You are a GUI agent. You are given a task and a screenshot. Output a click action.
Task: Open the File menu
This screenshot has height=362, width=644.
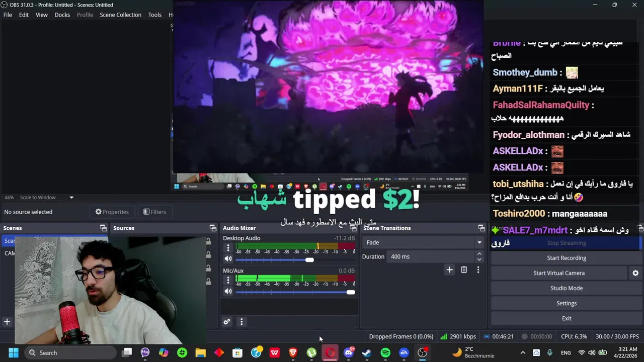pyautogui.click(x=8, y=15)
